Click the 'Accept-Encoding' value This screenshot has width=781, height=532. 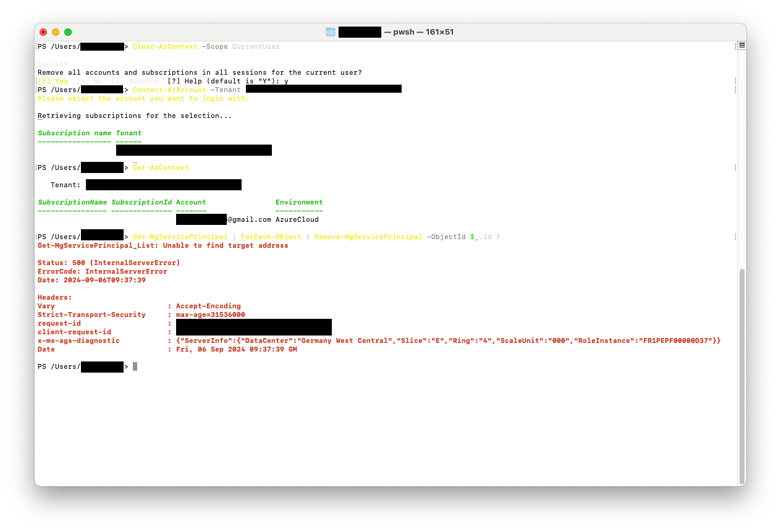208,306
